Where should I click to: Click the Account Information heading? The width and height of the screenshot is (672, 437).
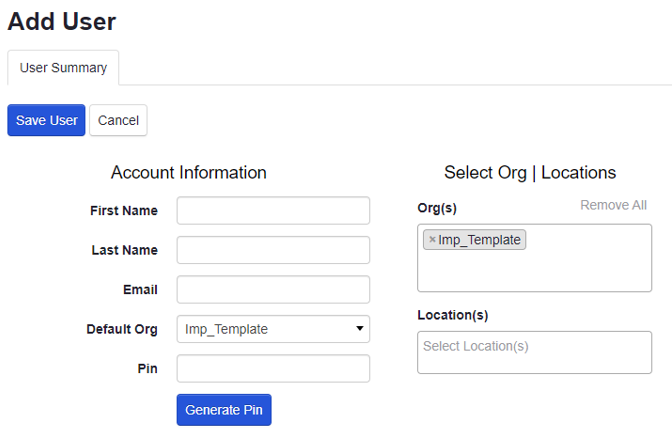point(188,172)
